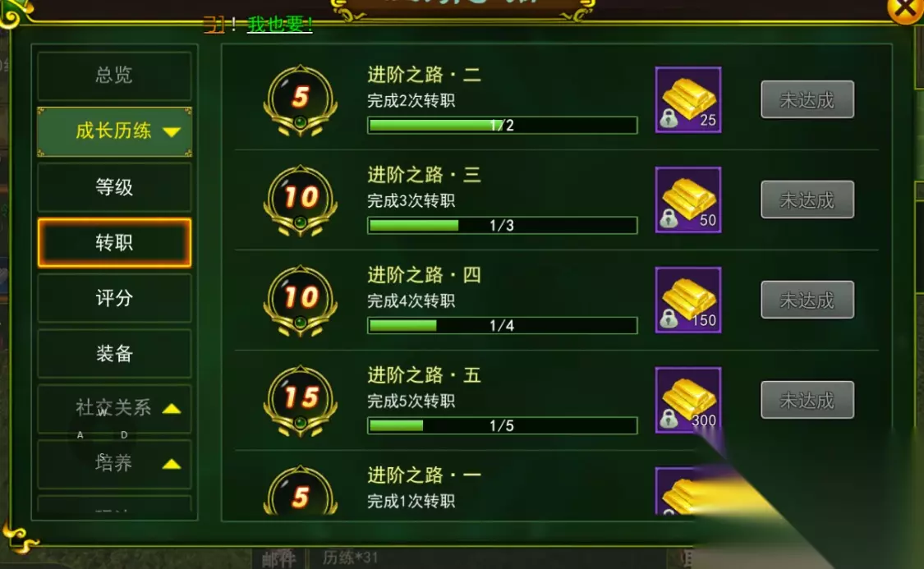This screenshot has width=924, height=569.
Task: Click the 25 gold bars reward icon
Action: [687, 99]
